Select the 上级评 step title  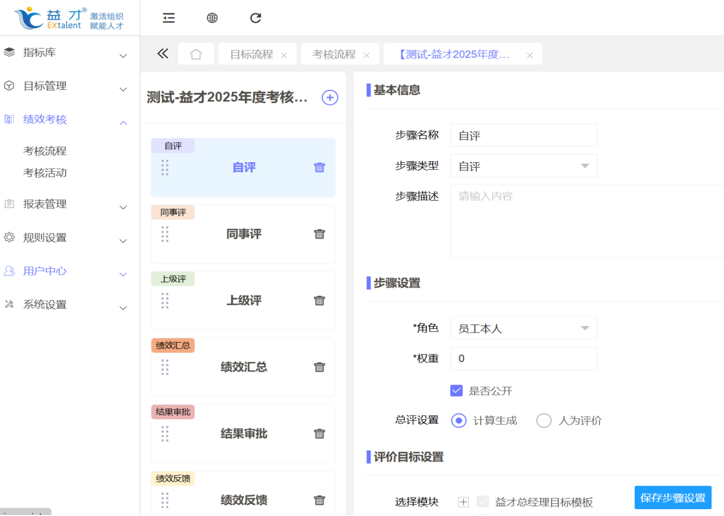244,300
